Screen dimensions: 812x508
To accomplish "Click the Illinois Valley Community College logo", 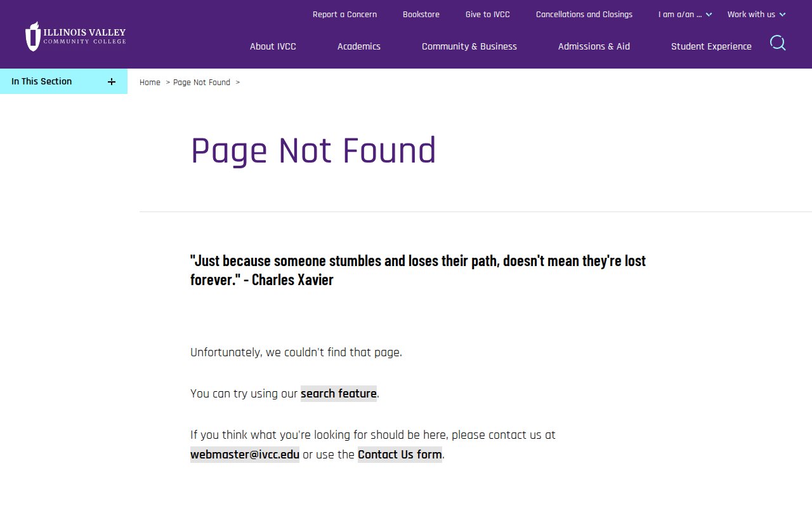I will coord(75,36).
